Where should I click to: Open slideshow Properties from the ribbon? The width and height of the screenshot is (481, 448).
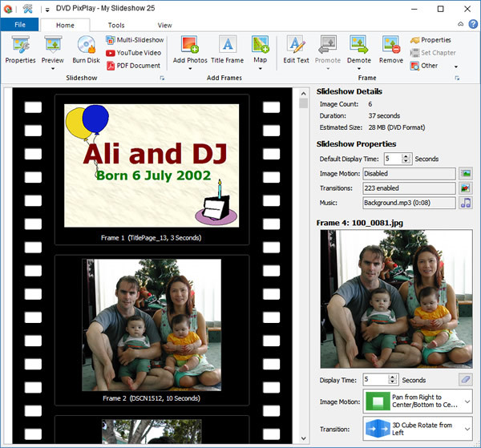pyautogui.click(x=20, y=50)
